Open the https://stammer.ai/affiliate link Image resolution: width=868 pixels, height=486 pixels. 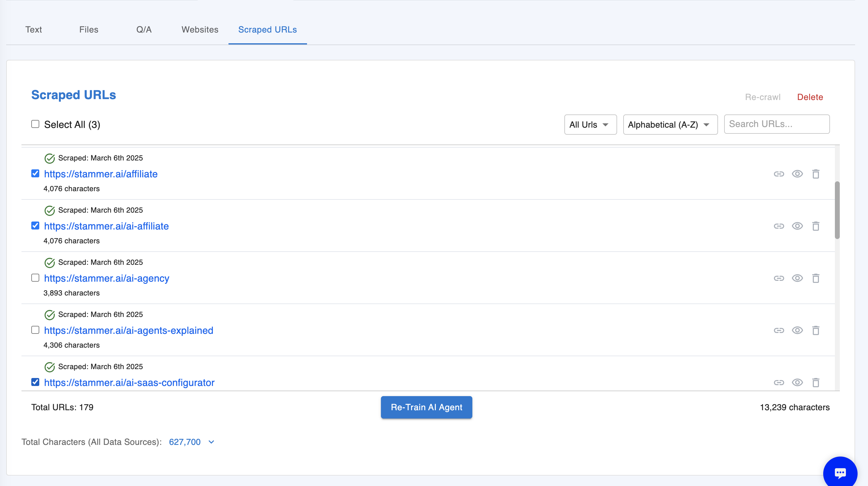tap(101, 174)
